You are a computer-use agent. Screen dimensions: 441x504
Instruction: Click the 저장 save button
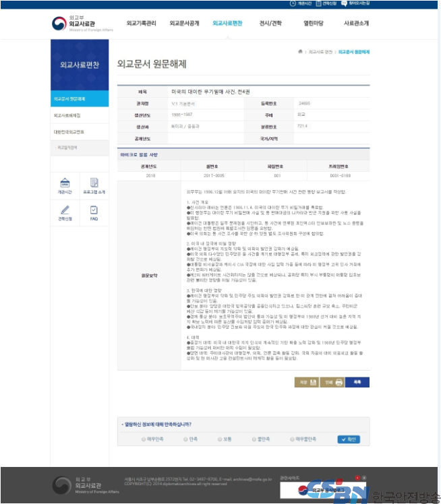click(307, 382)
